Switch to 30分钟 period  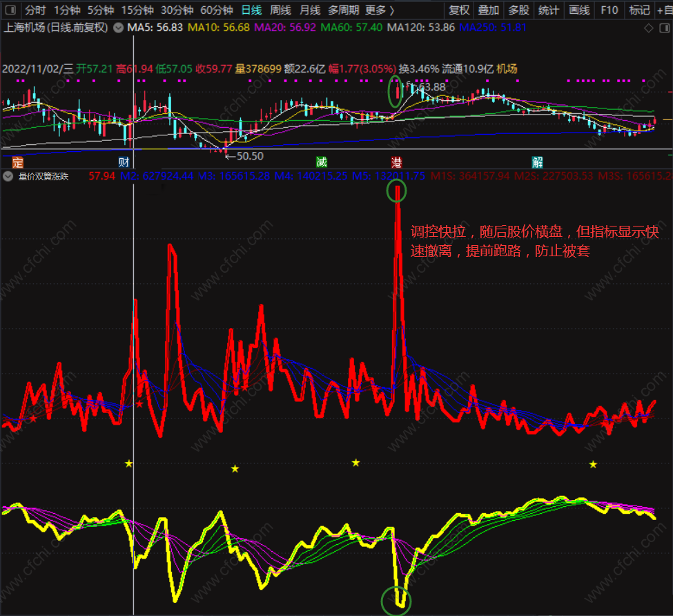point(177,10)
